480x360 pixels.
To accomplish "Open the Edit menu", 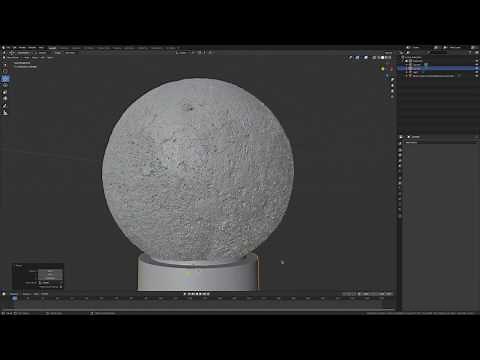I will [14, 48].
